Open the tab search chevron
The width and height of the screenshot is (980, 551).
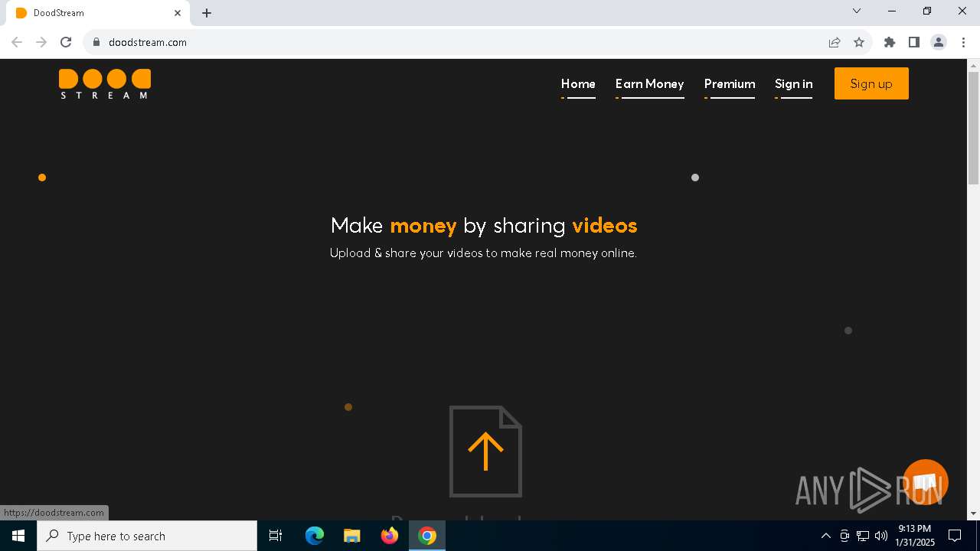[857, 11]
